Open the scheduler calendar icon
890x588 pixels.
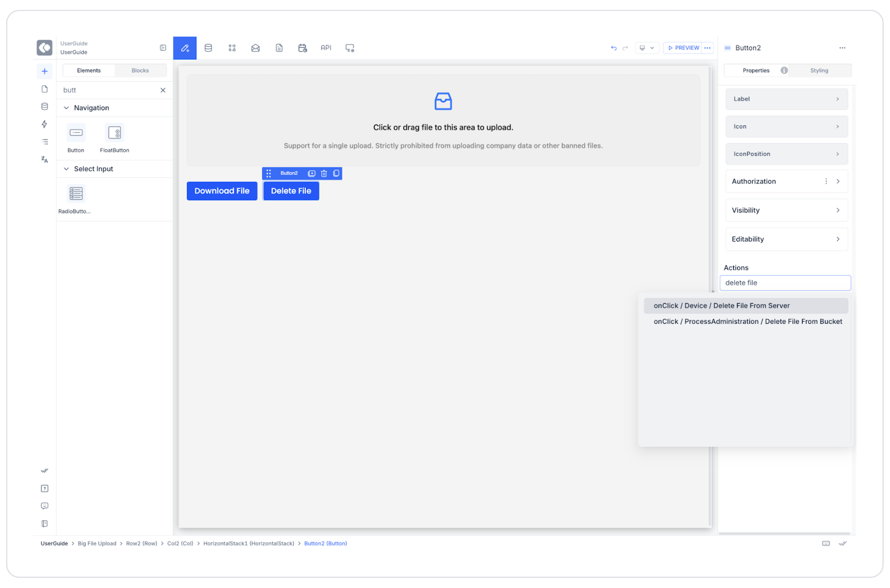303,48
